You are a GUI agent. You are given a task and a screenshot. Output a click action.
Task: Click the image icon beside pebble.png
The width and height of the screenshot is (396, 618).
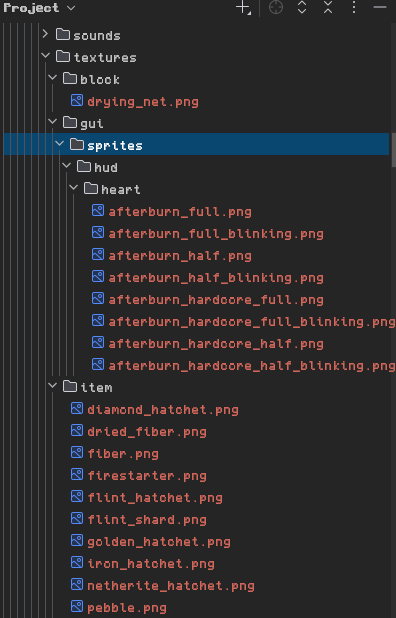pos(77,607)
